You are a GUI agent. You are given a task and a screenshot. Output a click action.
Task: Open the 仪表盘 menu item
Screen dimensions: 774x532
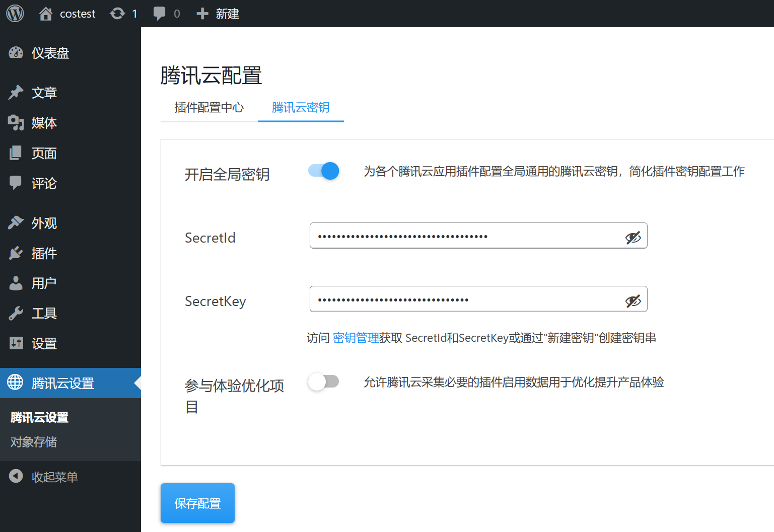click(x=71, y=53)
